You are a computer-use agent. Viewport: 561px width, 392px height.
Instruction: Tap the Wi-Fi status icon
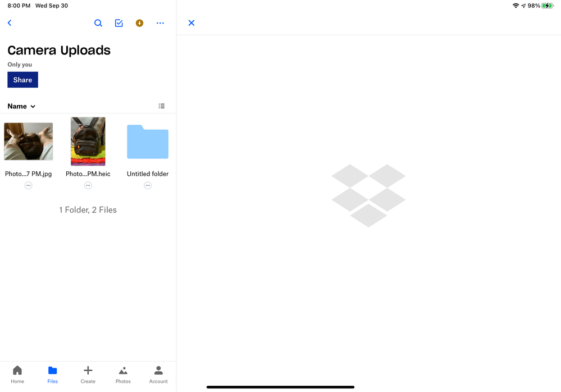516,6
